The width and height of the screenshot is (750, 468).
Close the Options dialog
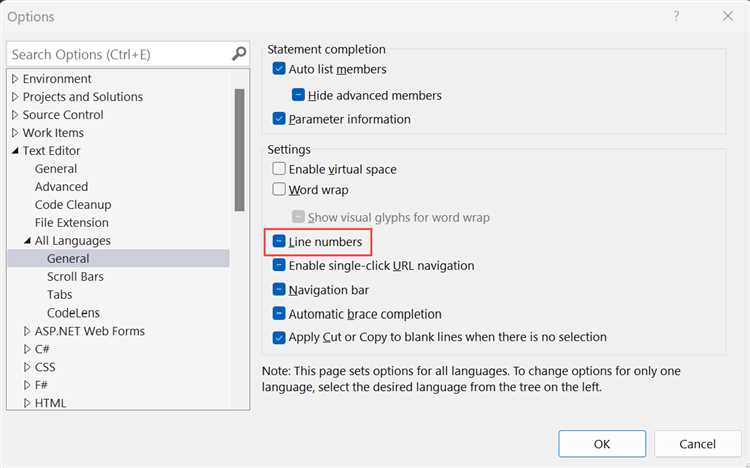pyautogui.click(x=728, y=16)
